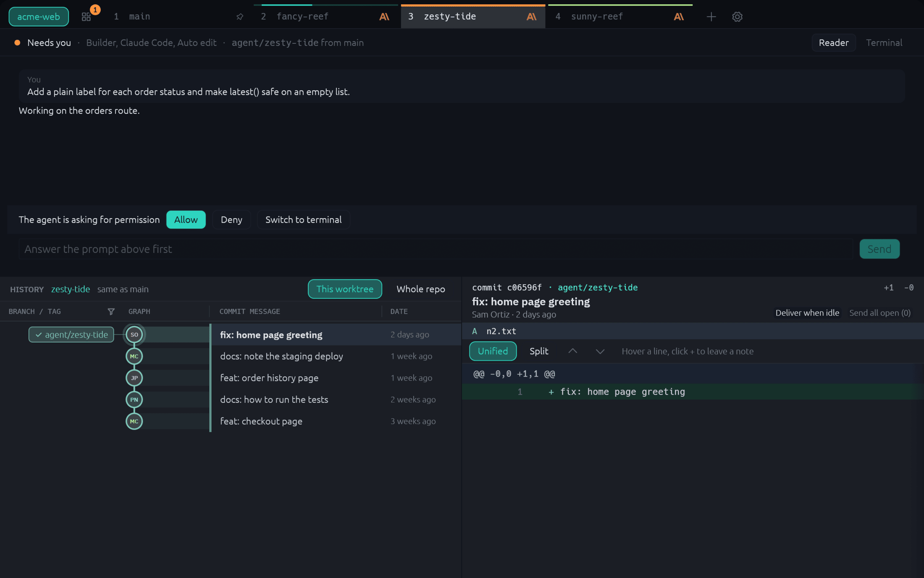The height and width of the screenshot is (578, 924).
Task: Click Switch to terminal button
Action: tap(303, 219)
